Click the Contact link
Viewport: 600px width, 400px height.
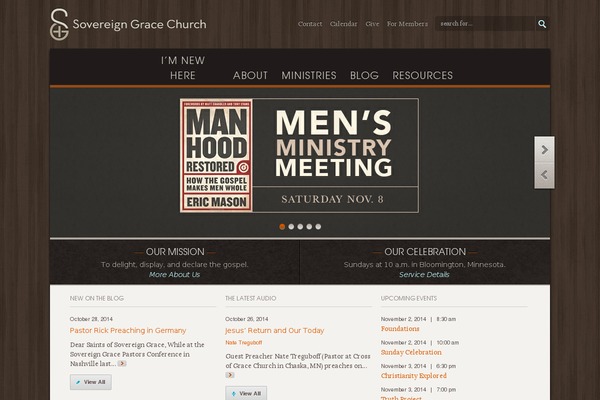click(x=310, y=24)
